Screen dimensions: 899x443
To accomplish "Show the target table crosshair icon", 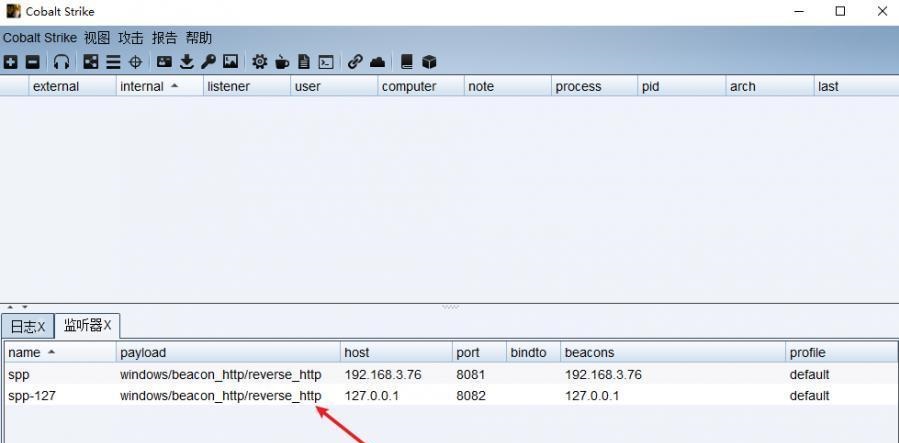I will tap(135, 62).
